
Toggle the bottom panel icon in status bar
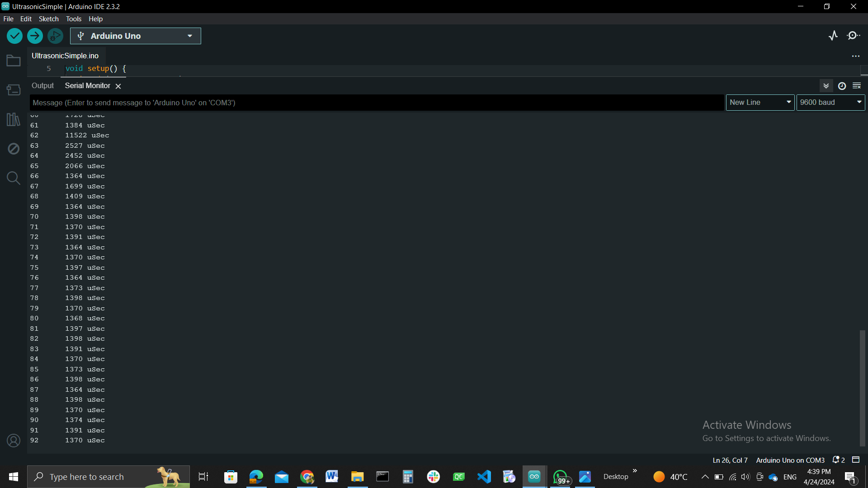click(x=856, y=460)
